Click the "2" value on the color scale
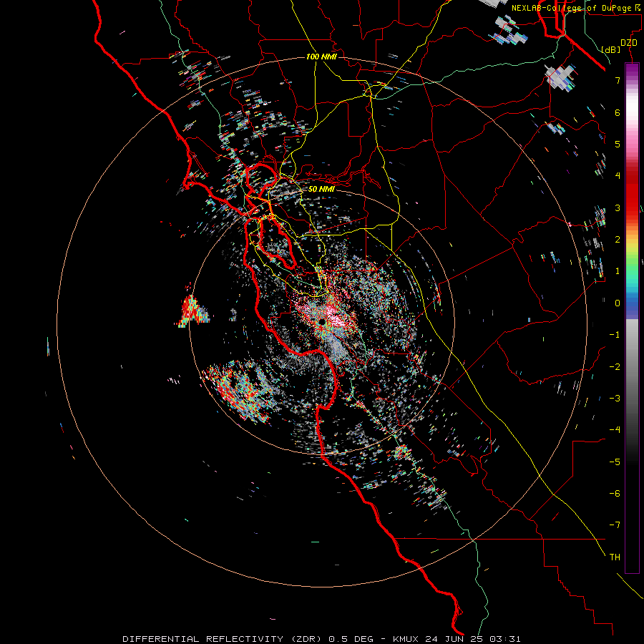The height and width of the screenshot is (644, 644). point(618,240)
